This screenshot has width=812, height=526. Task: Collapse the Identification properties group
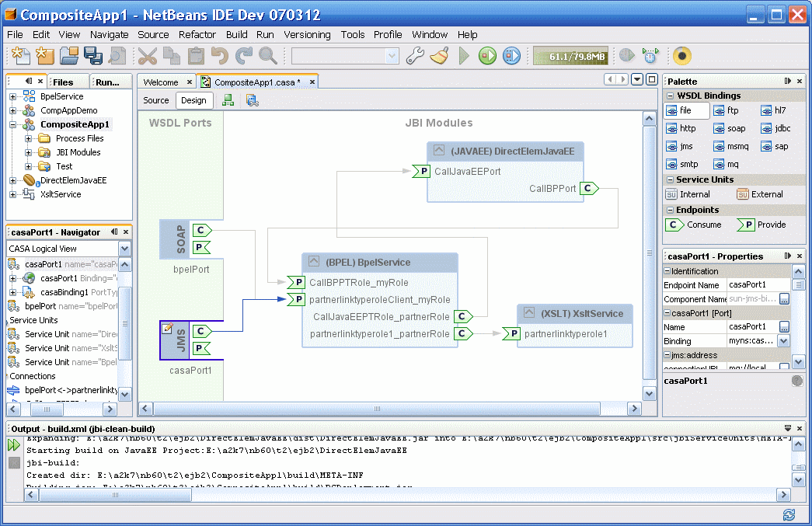point(667,270)
